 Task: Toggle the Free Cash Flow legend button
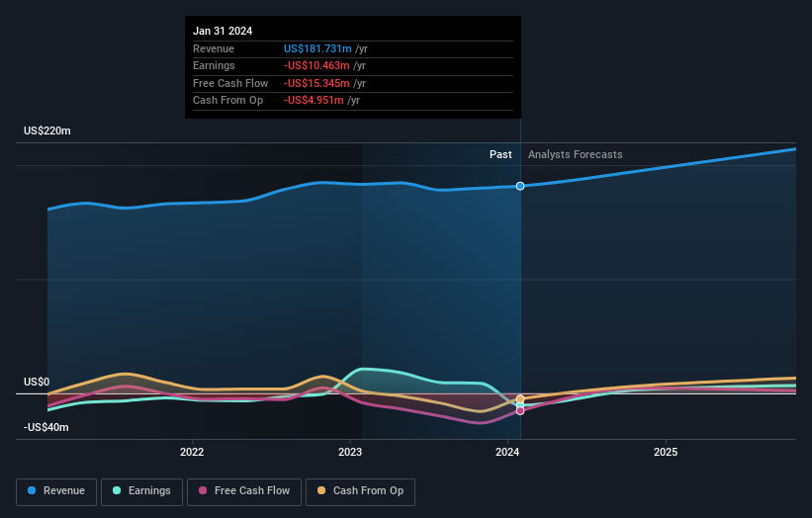click(244, 491)
